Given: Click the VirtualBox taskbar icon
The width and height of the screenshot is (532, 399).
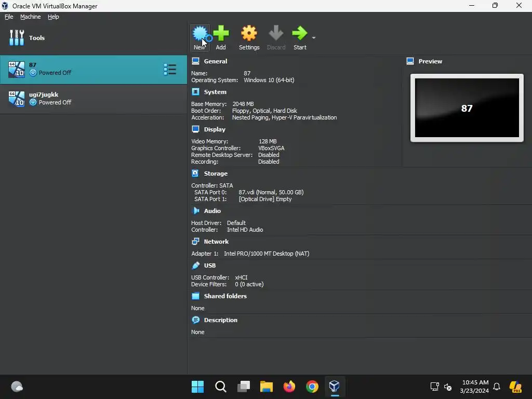Looking at the screenshot, I should tap(335, 387).
